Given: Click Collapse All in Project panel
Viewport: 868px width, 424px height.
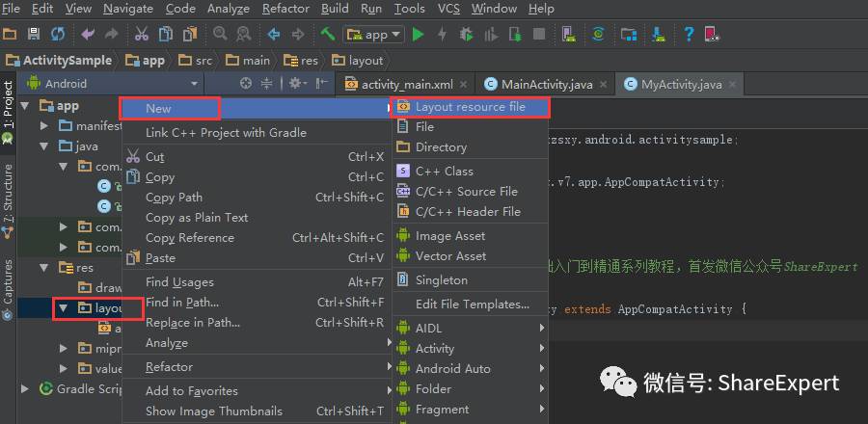Looking at the screenshot, I should 267,84.
